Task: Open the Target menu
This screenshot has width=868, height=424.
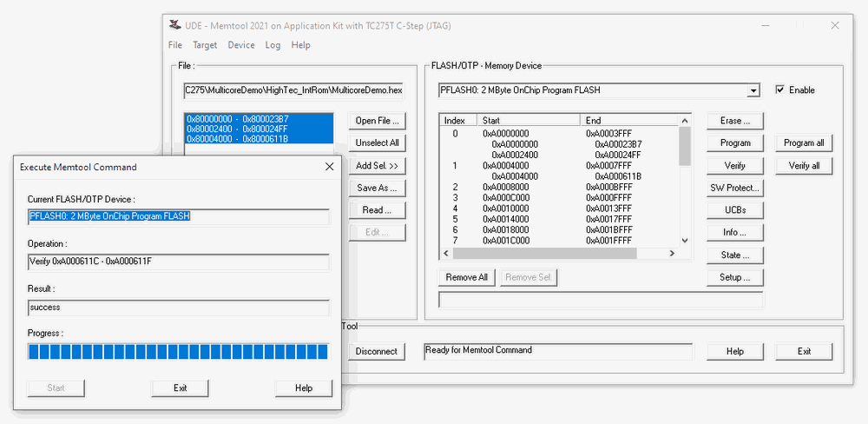Action: pyautogui.click(x=205, y=45)
